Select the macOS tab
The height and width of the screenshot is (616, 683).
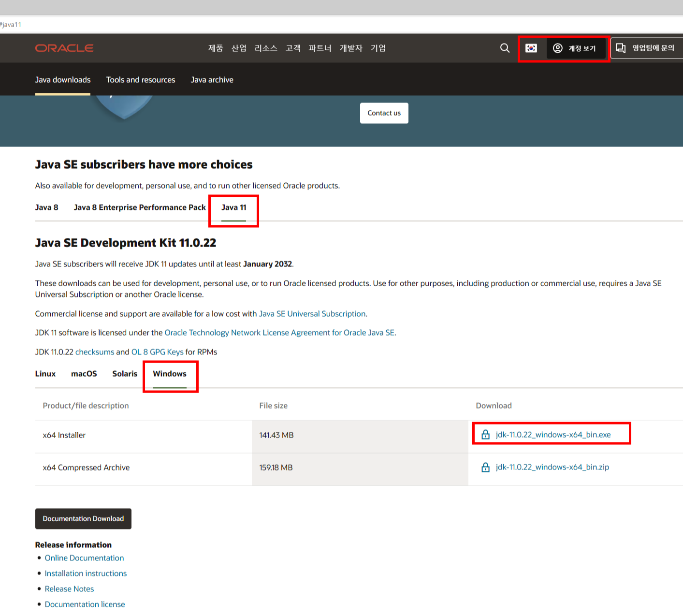tap(84, 374)
